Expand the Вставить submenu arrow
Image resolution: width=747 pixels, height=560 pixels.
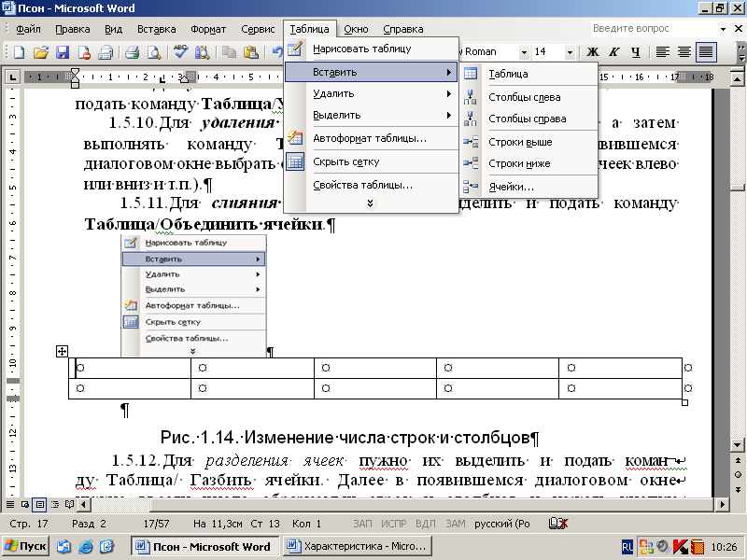point(449,73)
